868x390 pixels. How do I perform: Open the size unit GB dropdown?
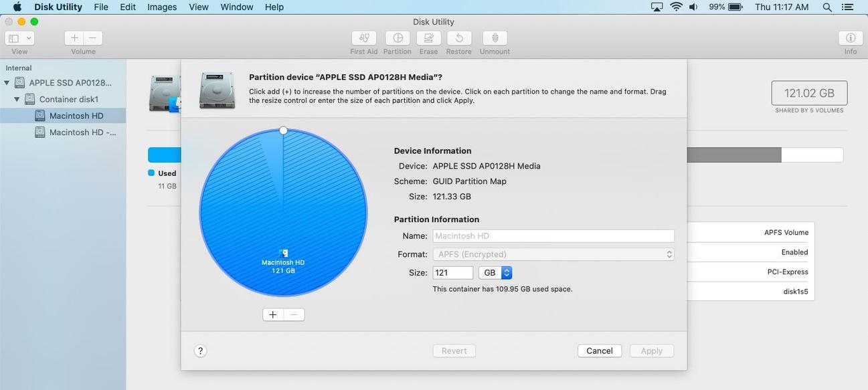tap(495, 273)
